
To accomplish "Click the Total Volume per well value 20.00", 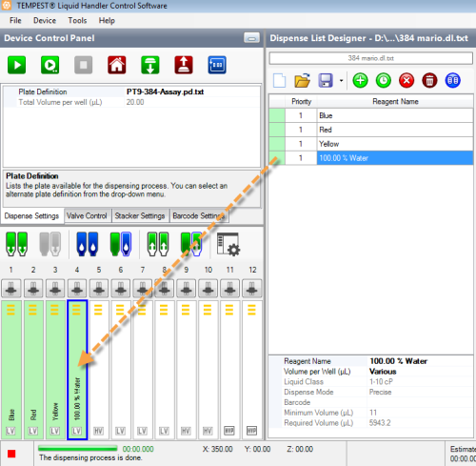I will pyautogui.click(x=192, y=102).
